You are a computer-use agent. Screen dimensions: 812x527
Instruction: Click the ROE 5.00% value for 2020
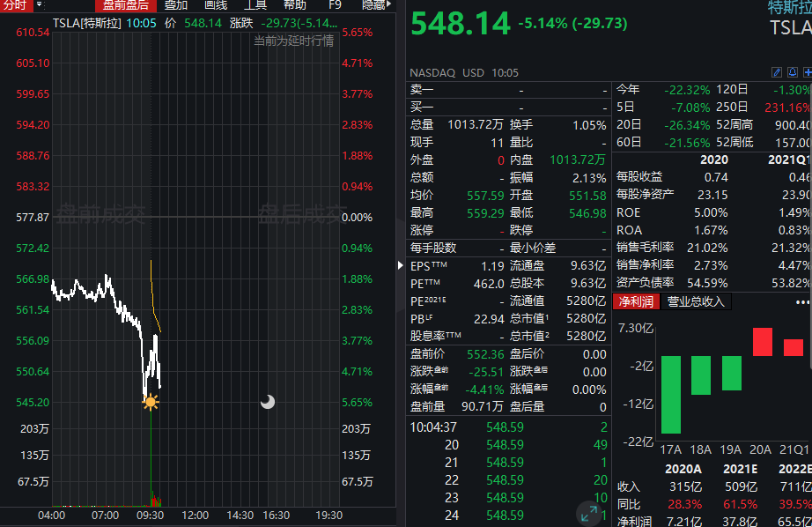[x=711, y=213]
